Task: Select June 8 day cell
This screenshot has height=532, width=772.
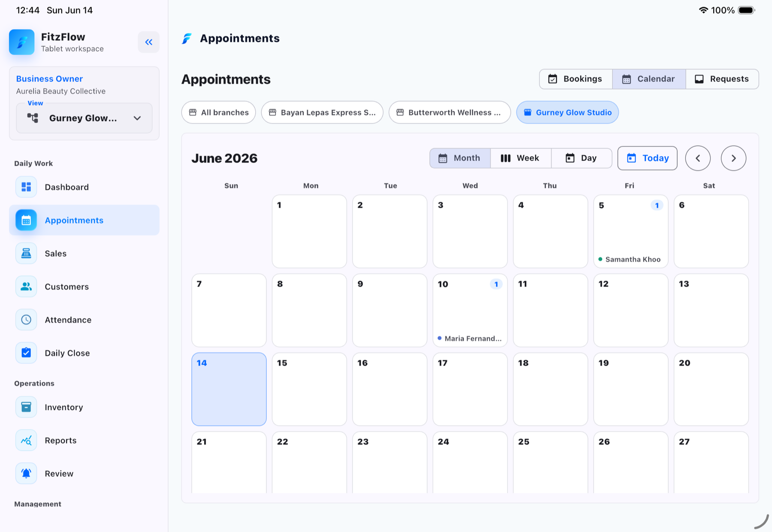Action: [x=309, y=310]
